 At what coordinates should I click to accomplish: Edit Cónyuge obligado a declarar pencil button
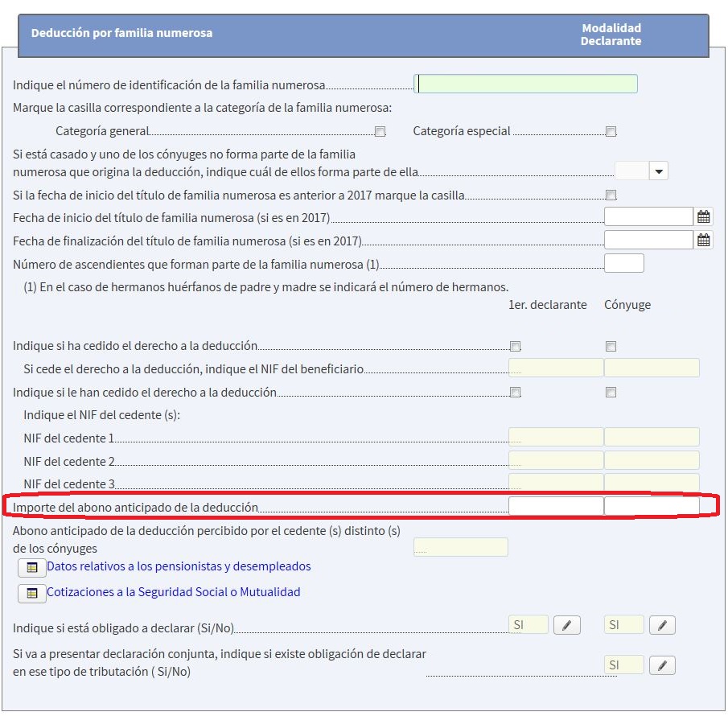click(x=662, y=625)
